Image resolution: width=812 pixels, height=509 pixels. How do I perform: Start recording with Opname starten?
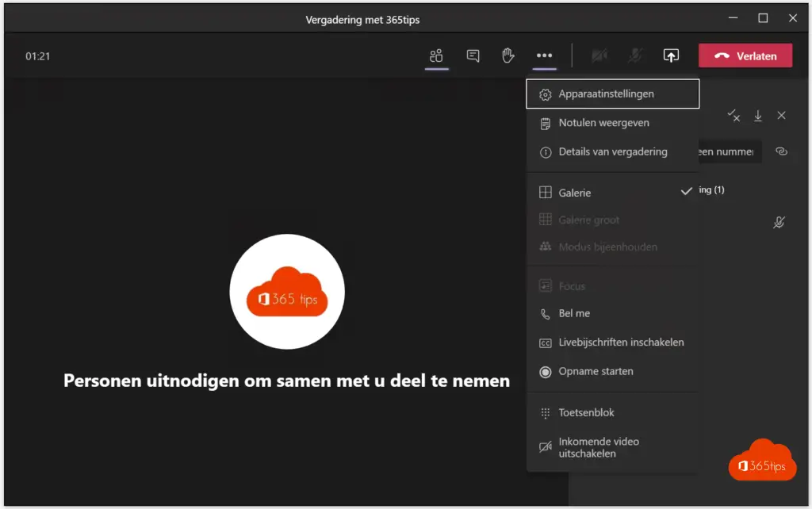pyautogui.click(x=595, y=371)
